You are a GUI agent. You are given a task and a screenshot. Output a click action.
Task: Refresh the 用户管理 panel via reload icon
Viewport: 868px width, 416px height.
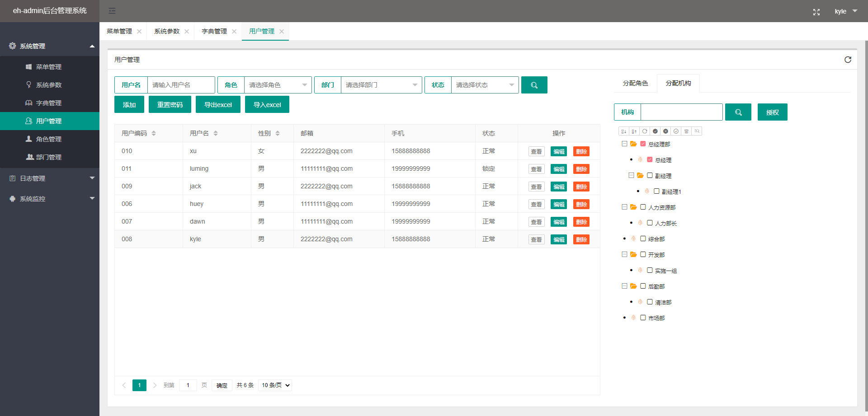tap(848, 60)
